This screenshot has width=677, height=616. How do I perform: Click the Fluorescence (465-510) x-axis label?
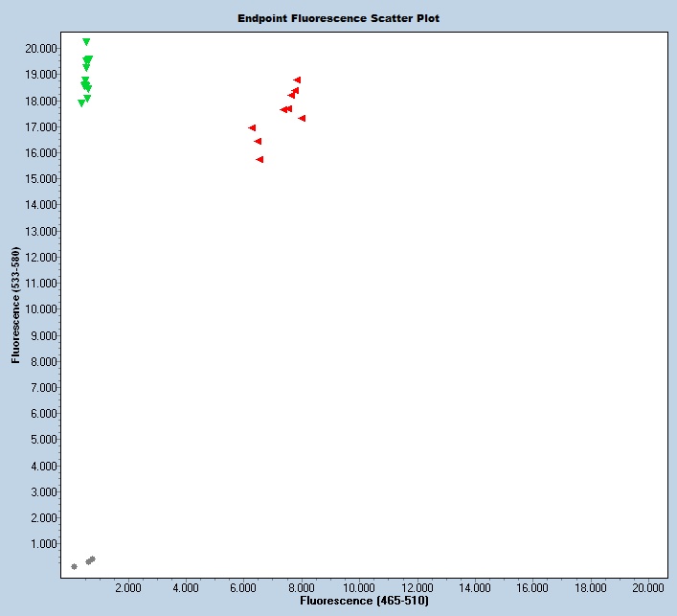click(364, 601)
